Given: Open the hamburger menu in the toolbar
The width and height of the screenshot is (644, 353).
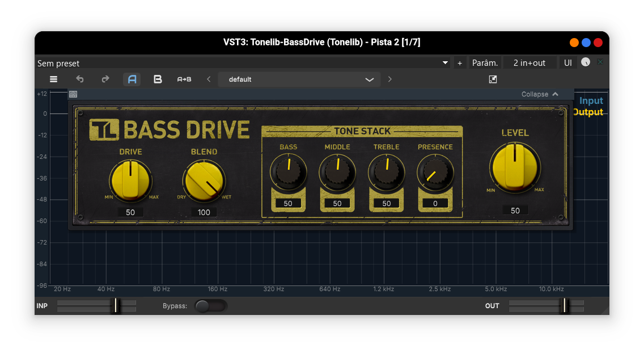Looking at the screenshot, I should [53, 79].
